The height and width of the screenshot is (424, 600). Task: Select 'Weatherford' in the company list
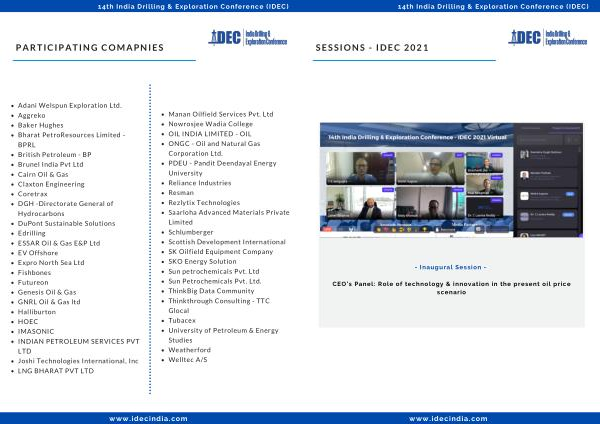pos(189,350)
